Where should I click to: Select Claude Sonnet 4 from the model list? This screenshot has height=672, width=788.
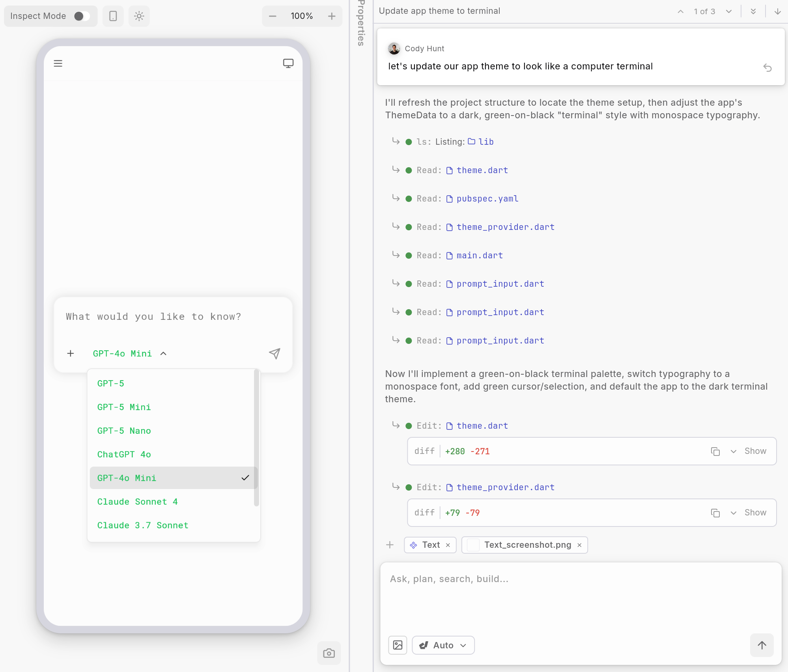coord(174,502)
